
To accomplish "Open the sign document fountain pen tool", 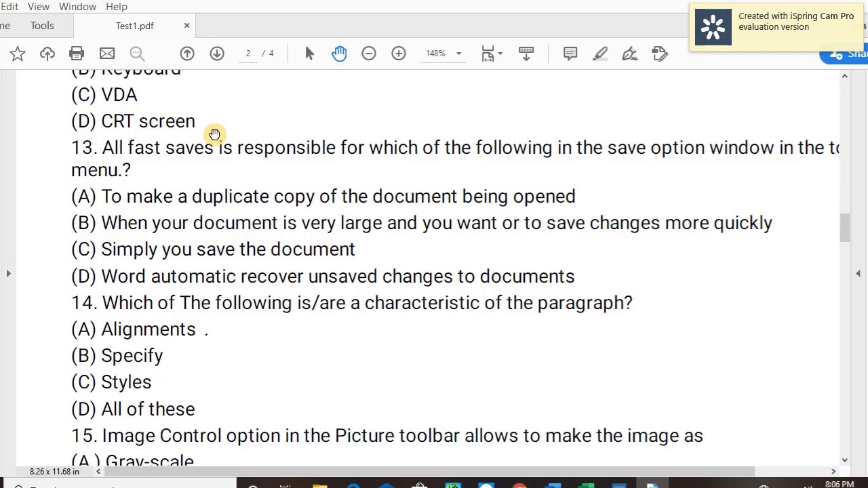I will coord(630,54).
